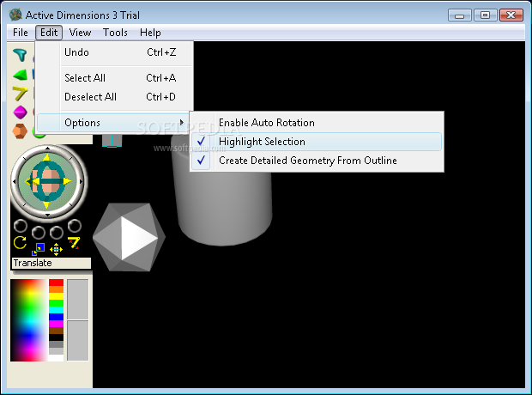Click the blue squares scale icon
This screenshot has width=532, height=395.
click(x=39, y=250)
